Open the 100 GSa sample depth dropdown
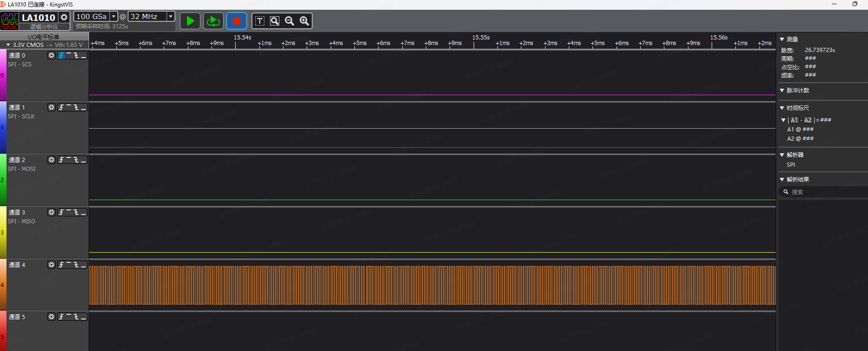The width and height of the screenshot is (868, 351). pyautogui.click(x=114, y=17)
